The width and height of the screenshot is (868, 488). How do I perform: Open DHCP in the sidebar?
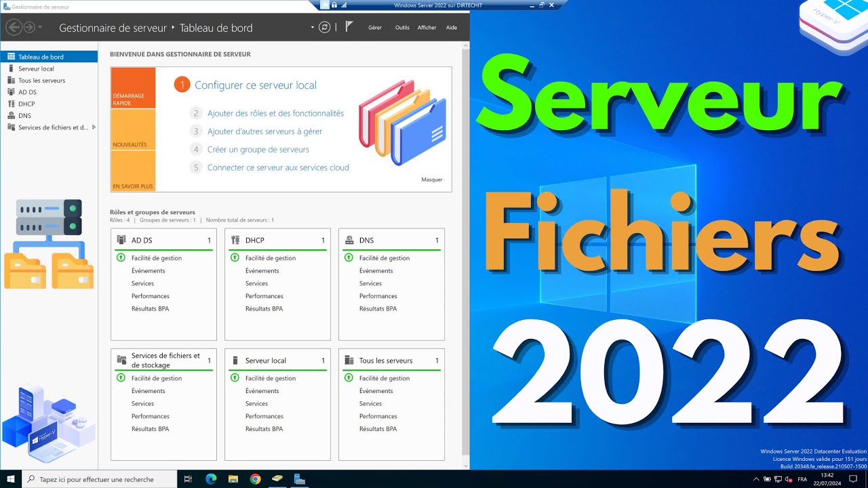click(49, 104)
